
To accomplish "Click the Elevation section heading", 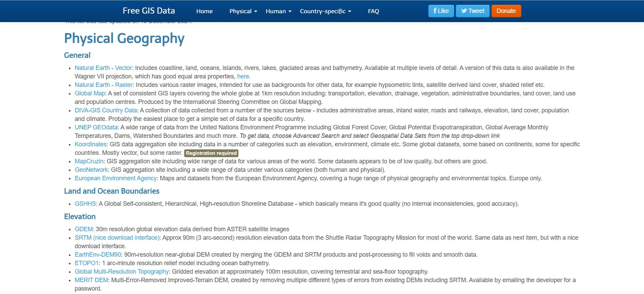I will [80, 217].
